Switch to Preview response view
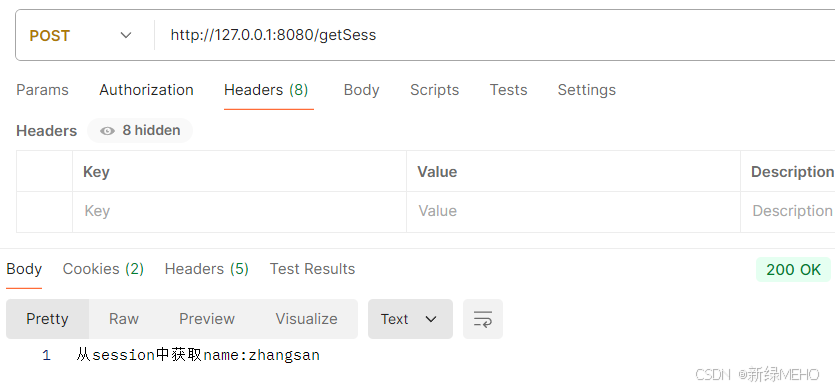Viewport: 835px width, 390px height. pyautogui.click(x=207, y=319)
